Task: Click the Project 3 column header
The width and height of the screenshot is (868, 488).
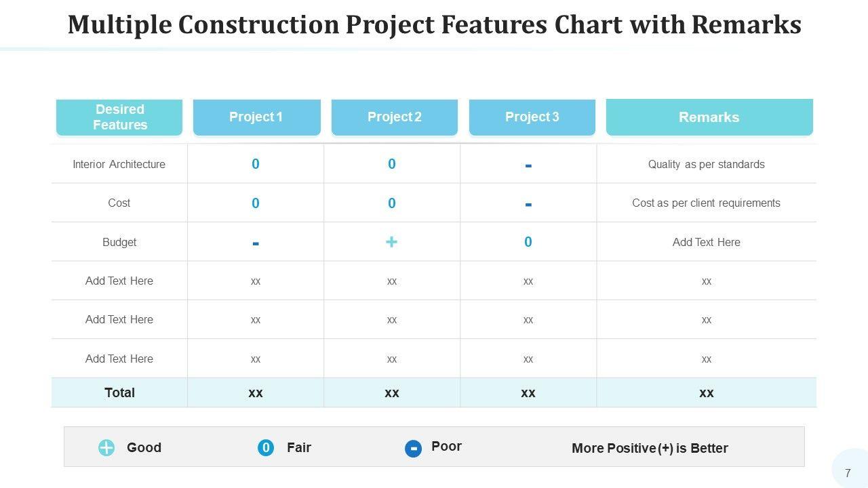Action: pyautogui.click(x=532, y=117)
